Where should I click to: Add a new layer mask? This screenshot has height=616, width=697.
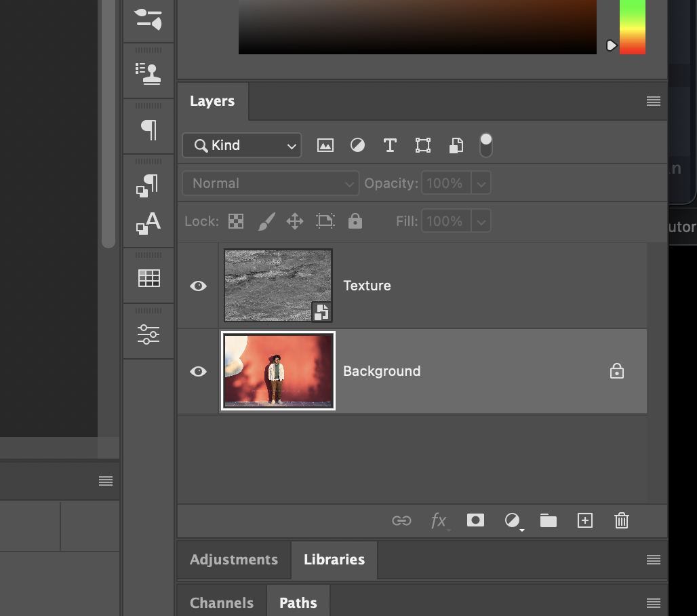tap(475, 520)
